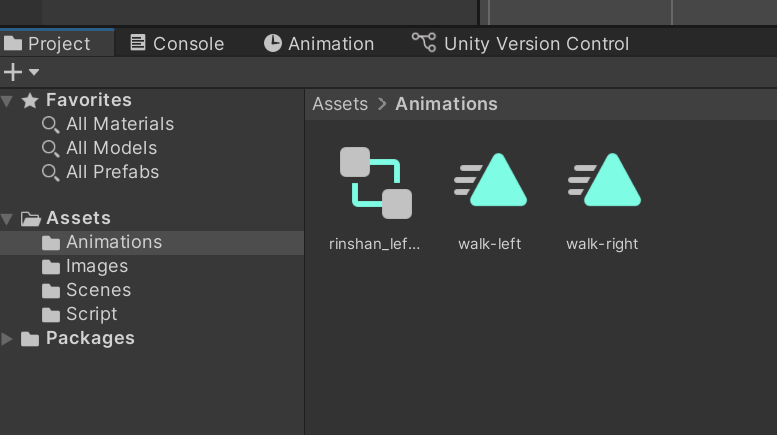Switch to the Console tab
The height and width of the screenshot is (435, 777).
pos(177,44)
